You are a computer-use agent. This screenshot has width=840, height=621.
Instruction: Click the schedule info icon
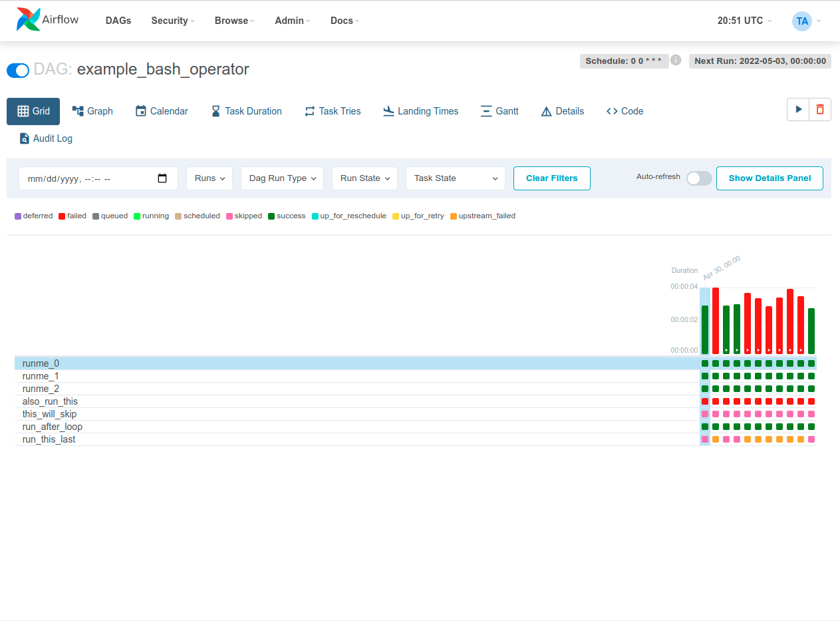coord(676,60)
